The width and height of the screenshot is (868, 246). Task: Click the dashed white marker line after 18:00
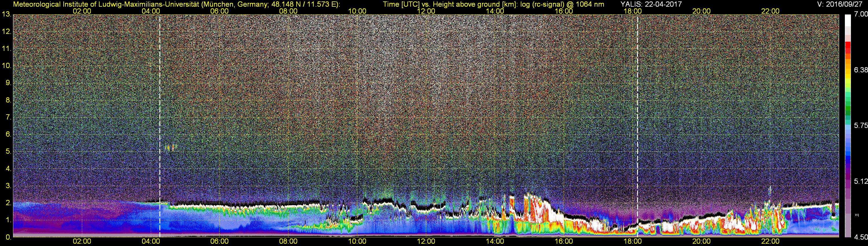637,126
